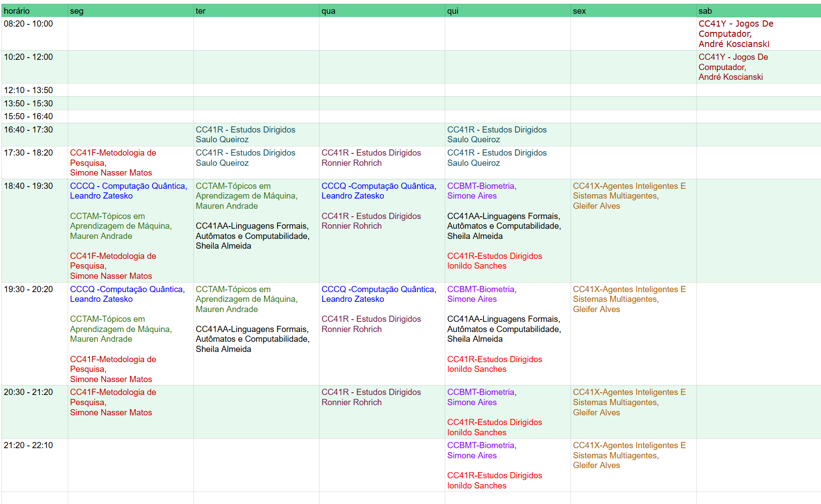
Task: Open Monday 20:30 Metodologia de Pesquisa entry
Action: [113, 402]
